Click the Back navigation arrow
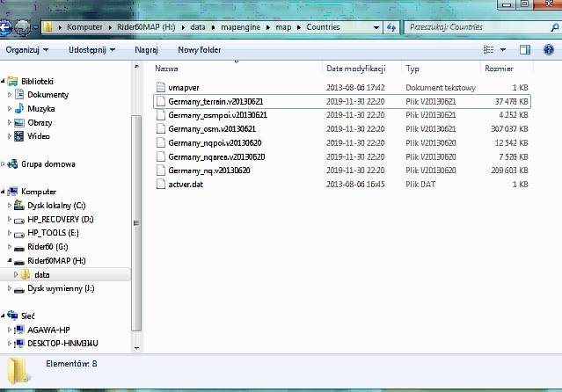This screenshot has height=392, width=562. click(x=5, y=27)
